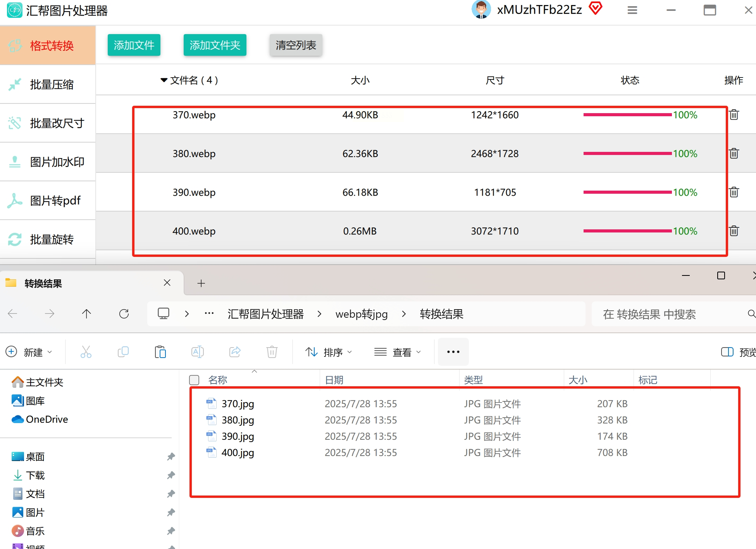Tick the select-all checkbox beside 名称

[194, 380]
